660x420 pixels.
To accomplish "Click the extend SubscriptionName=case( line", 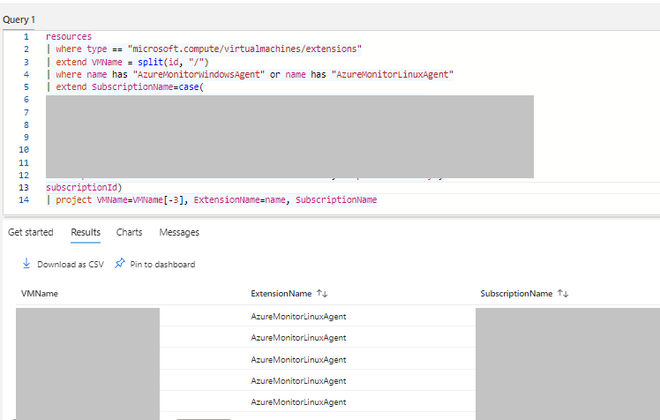I will (125, 87).
